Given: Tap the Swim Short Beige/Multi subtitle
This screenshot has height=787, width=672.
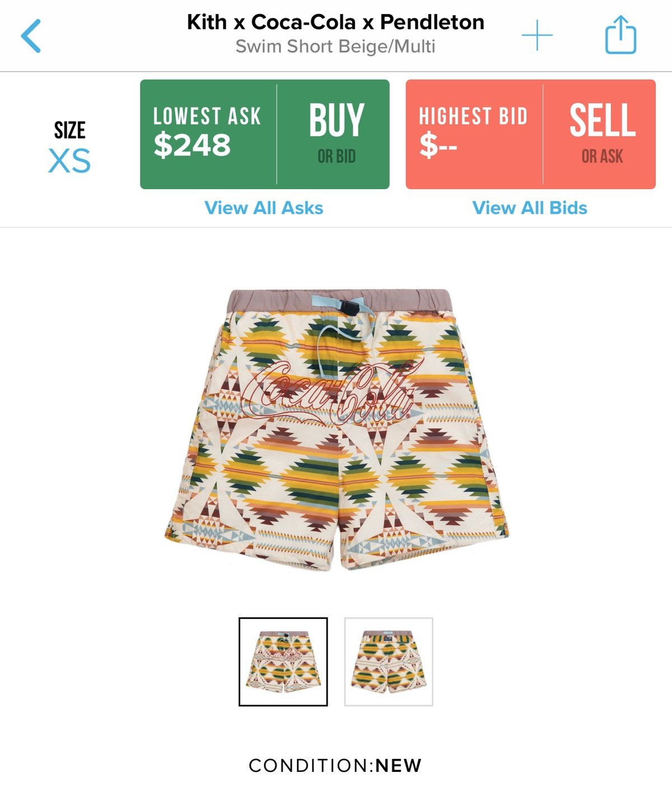Looking at the screenshot, I should [335, 46].
